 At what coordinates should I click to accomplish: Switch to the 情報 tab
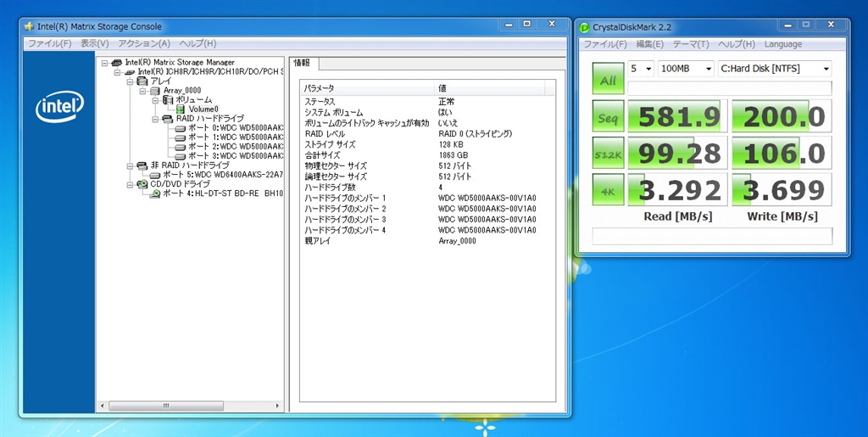tap(302, 63)
